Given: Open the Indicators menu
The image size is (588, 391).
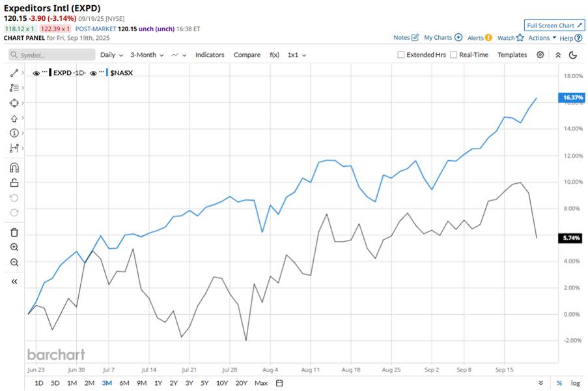Looking at the screenshot, I should (210, 55).
